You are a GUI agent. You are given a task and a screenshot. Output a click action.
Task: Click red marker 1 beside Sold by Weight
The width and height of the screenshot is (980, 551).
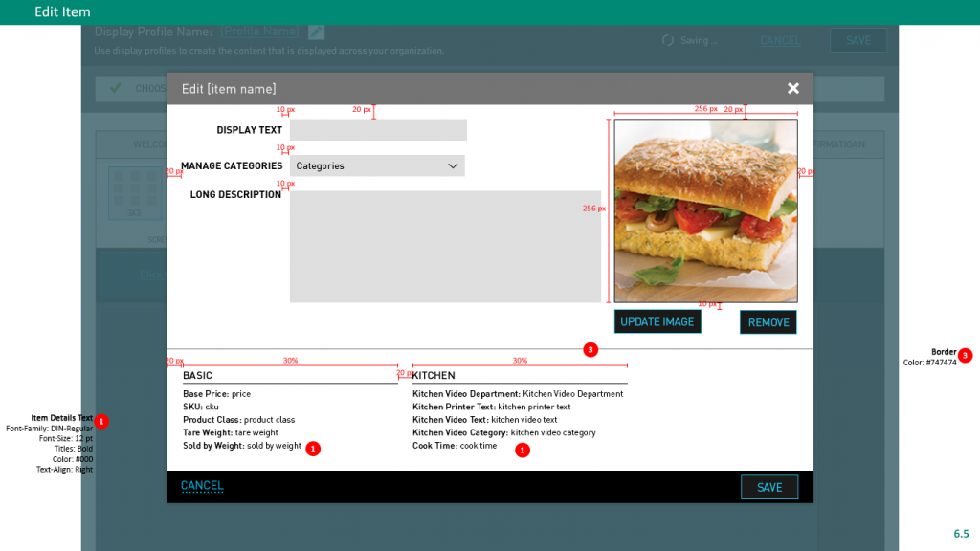click(313, 449)
